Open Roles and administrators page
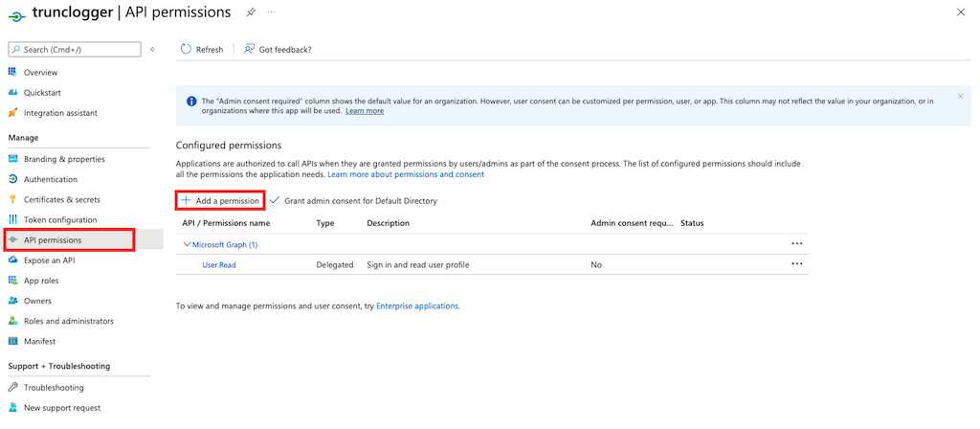The height and width of the screenshot is (429, 980). pos(69,321)
